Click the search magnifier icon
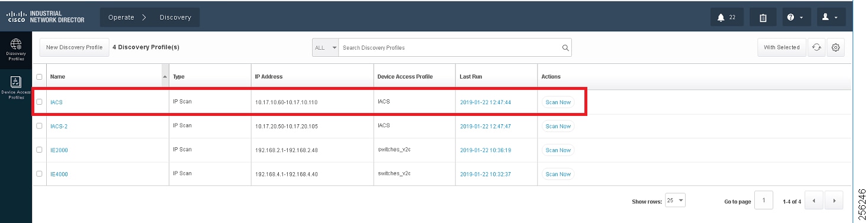This screenshot has width=868, height=223. point(565,47)
